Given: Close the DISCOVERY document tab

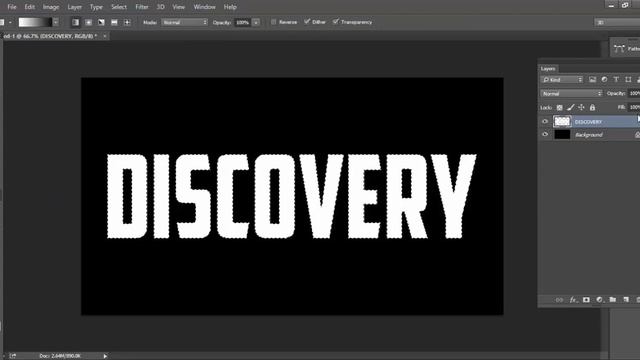Looking at the screenshot, I should [x=105, y=36].
